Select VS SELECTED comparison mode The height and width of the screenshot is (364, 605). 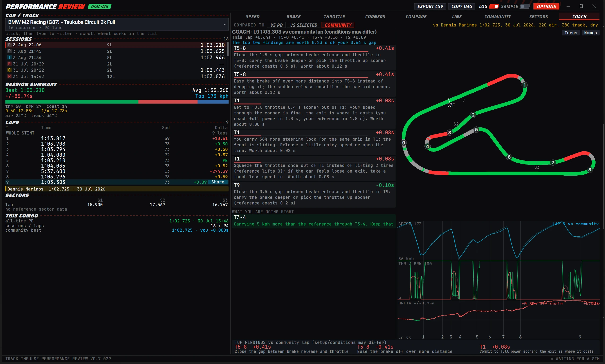click(304, 25)
